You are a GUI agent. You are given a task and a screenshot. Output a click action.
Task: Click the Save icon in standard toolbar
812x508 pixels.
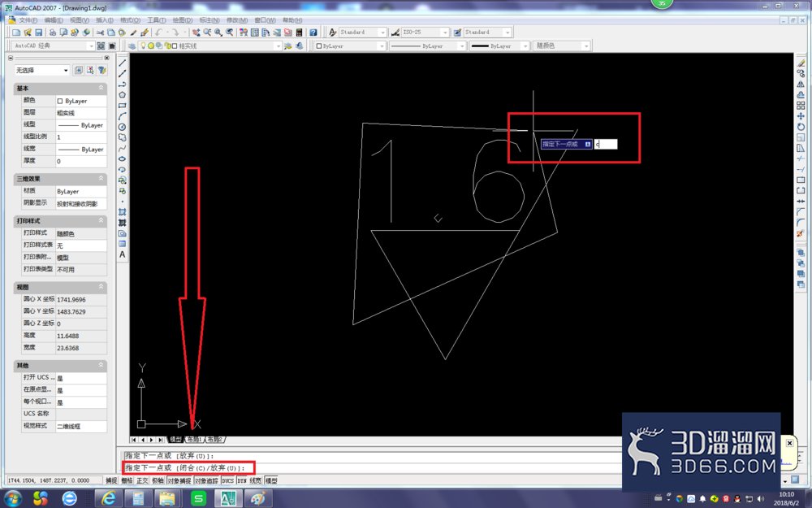38,33
